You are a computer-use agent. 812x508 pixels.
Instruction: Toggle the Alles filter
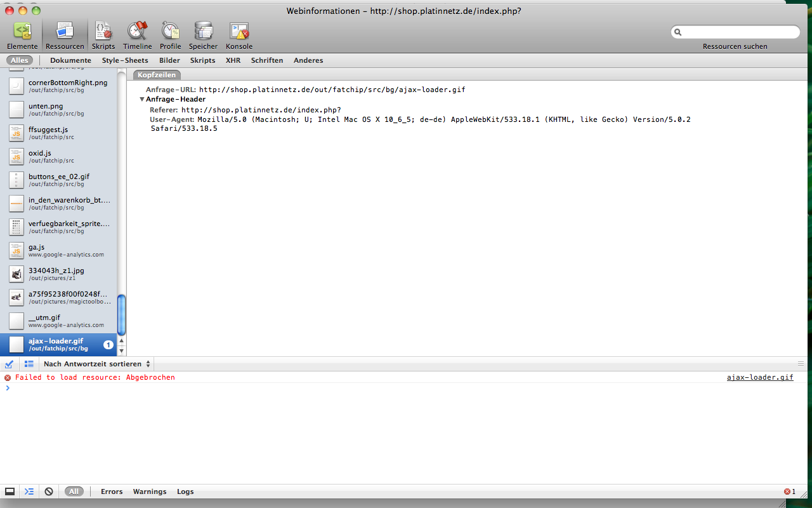pos(19,60)
